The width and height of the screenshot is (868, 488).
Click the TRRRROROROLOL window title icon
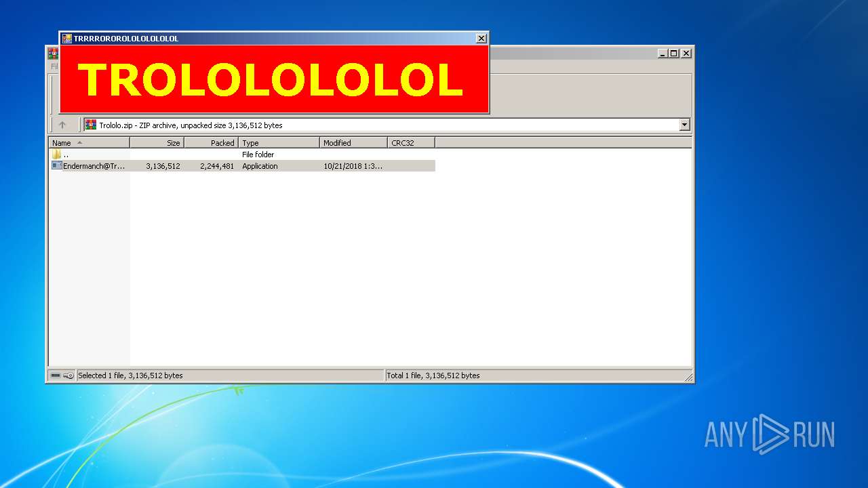67,39
